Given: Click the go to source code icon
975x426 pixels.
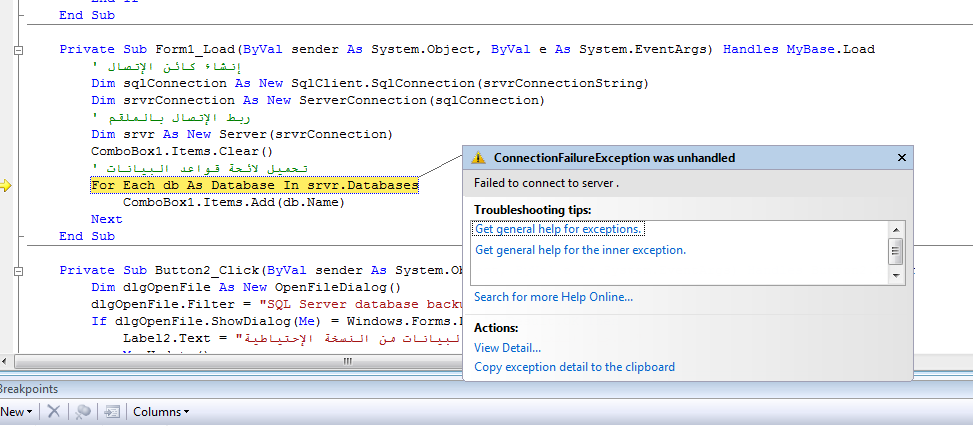Looking at the screenshot, I should [111, 411].
